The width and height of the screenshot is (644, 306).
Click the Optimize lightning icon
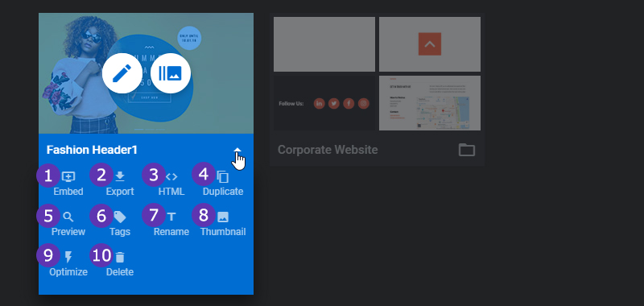click(x=68, y=257)
